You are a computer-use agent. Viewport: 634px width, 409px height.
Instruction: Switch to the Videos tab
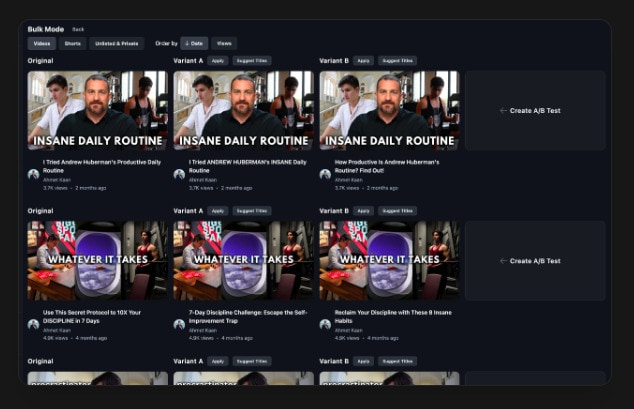pyautogui.click(x=42, y=44)
